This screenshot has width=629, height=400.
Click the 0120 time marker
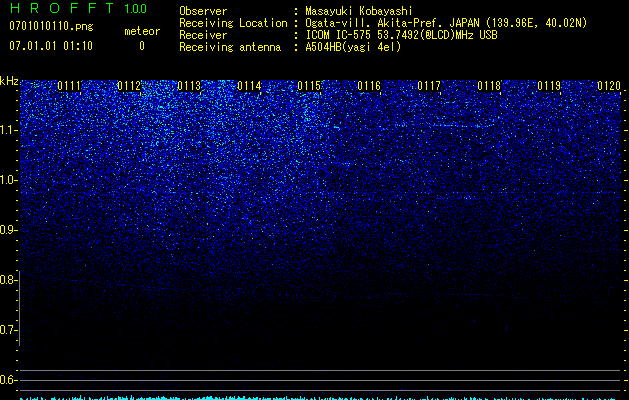point(609,86)
